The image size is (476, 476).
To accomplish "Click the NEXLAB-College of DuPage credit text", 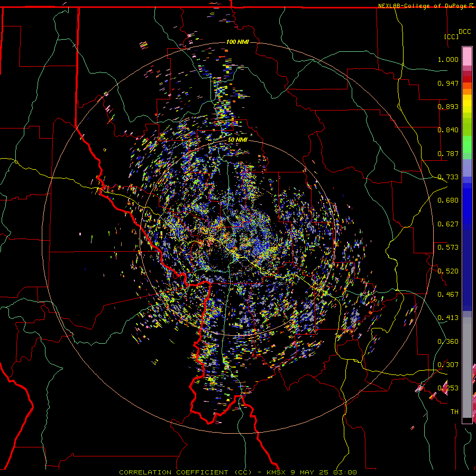I will click(x=423, y=6).
